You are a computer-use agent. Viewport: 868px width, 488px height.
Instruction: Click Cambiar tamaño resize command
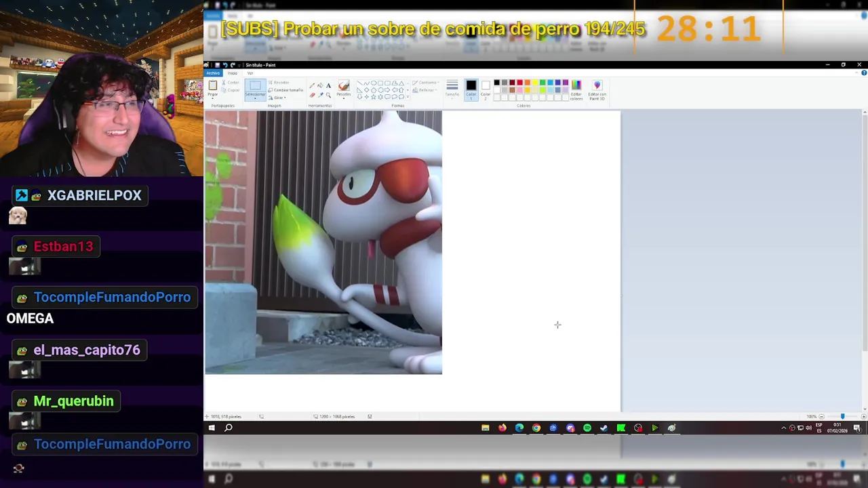pyautogui.click(x=285, y=90)
